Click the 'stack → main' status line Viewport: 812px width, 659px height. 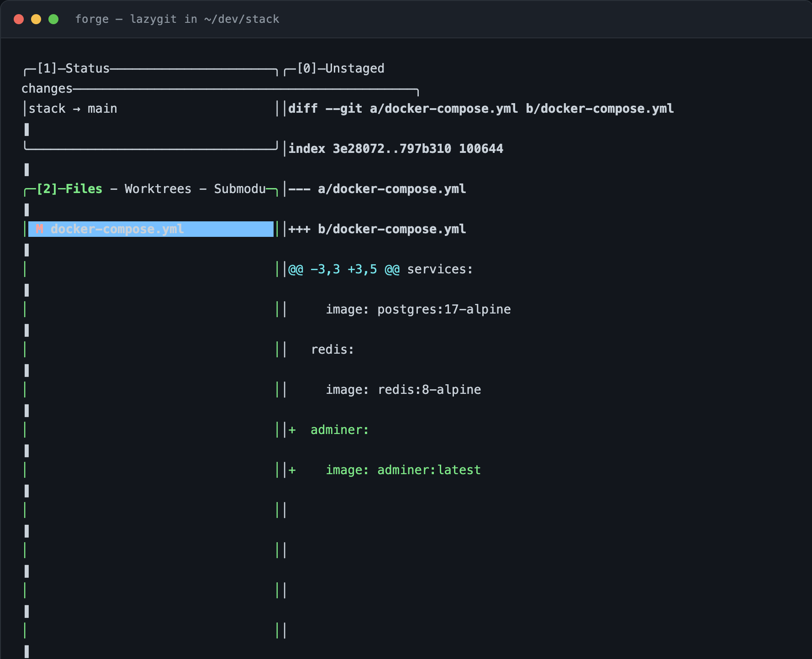(73, 109)
